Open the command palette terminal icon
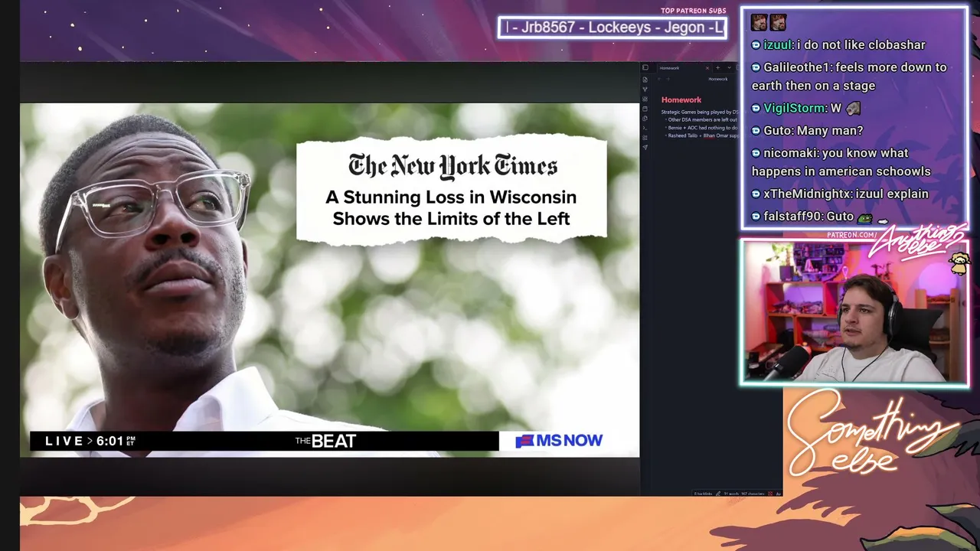The width and height of the screenshot is (980, 551). pos(645,128)
